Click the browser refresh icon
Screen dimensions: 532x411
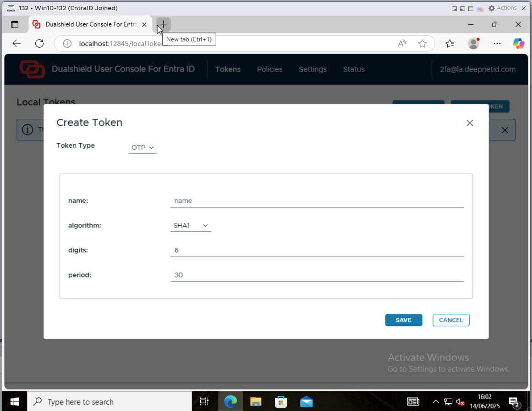click(39, 44)
